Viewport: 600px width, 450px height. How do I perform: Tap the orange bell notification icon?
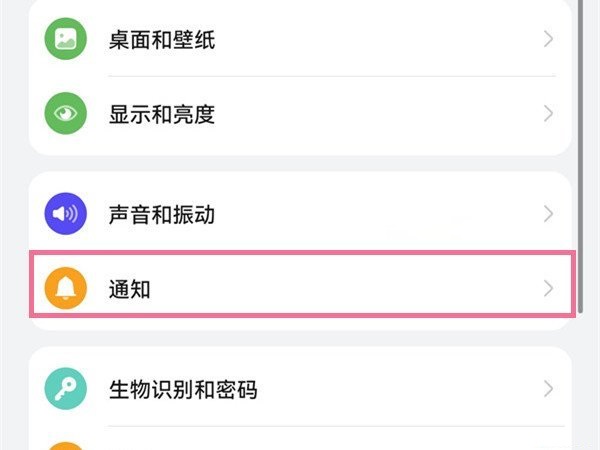pos(67,289)
